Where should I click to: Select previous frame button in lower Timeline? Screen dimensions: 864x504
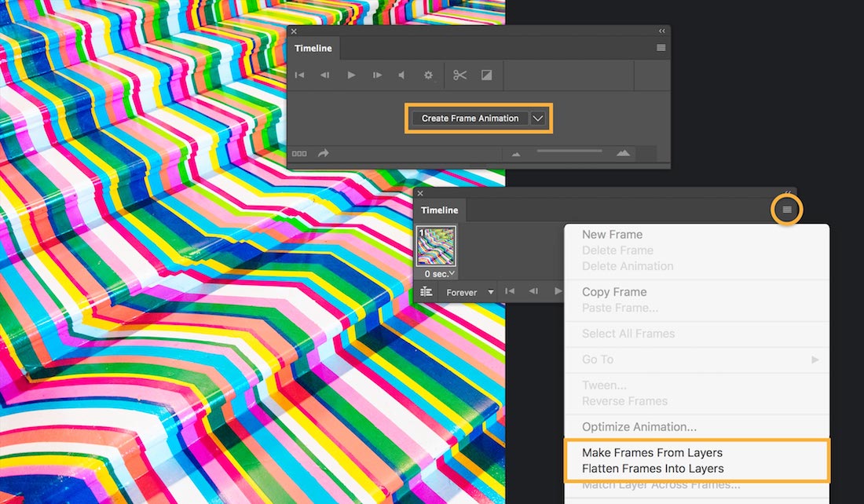click(533, 291)
